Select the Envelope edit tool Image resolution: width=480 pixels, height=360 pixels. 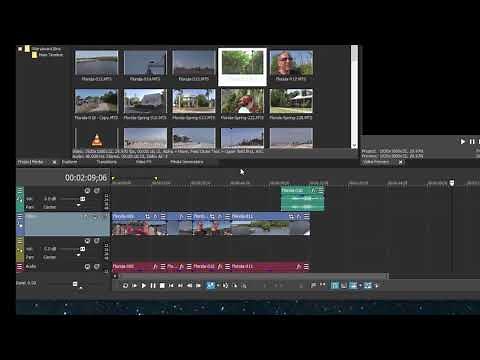[x=225, y=286]
